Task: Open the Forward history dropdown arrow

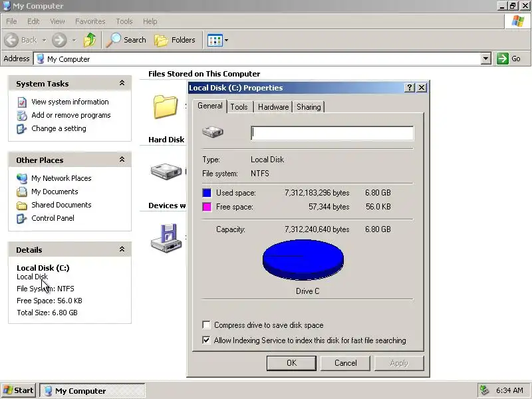Action: coord(74,40)
